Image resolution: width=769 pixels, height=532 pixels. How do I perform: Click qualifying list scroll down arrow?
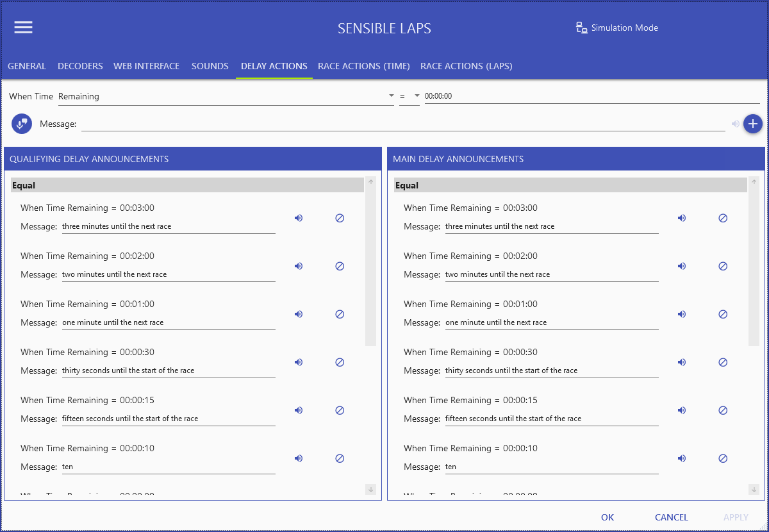pyautogui.click(x=370, y=489)
